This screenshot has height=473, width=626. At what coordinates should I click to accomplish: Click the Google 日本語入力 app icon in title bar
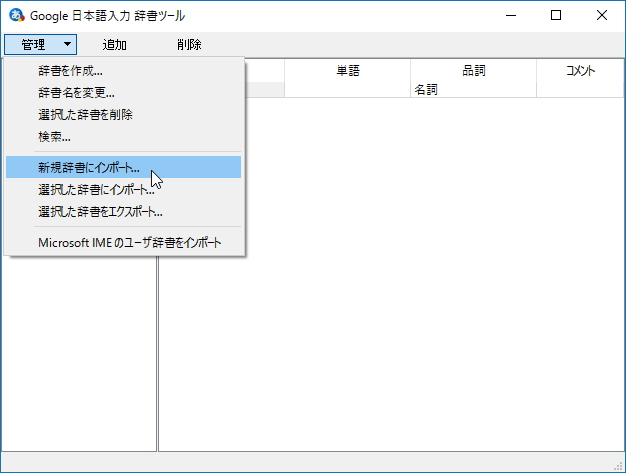tap(17, 15)
